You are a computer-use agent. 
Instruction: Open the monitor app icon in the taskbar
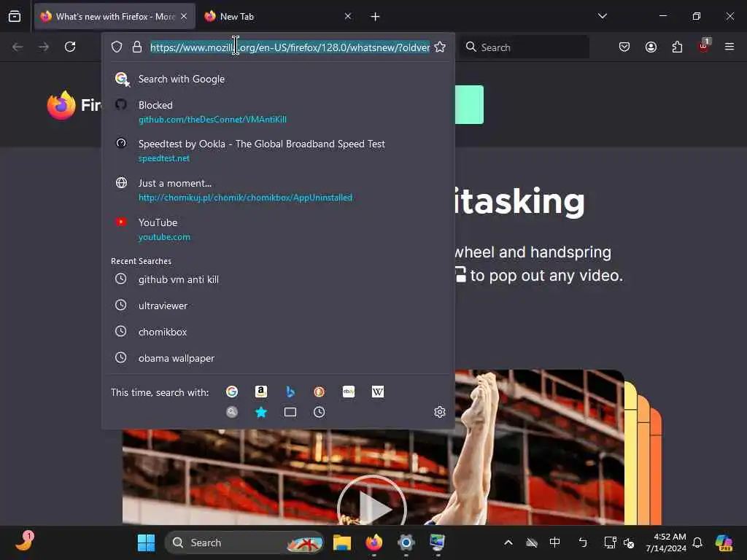click(438, 542)
